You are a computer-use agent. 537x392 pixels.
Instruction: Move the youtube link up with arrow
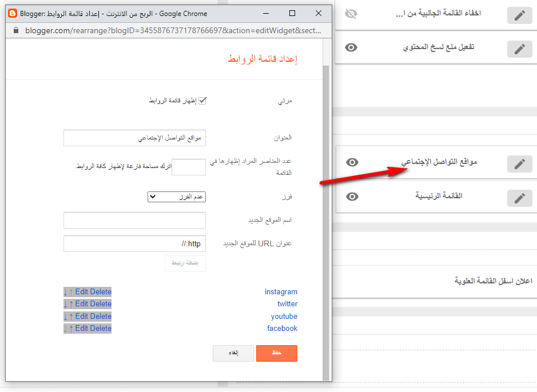tap(71, 317)
